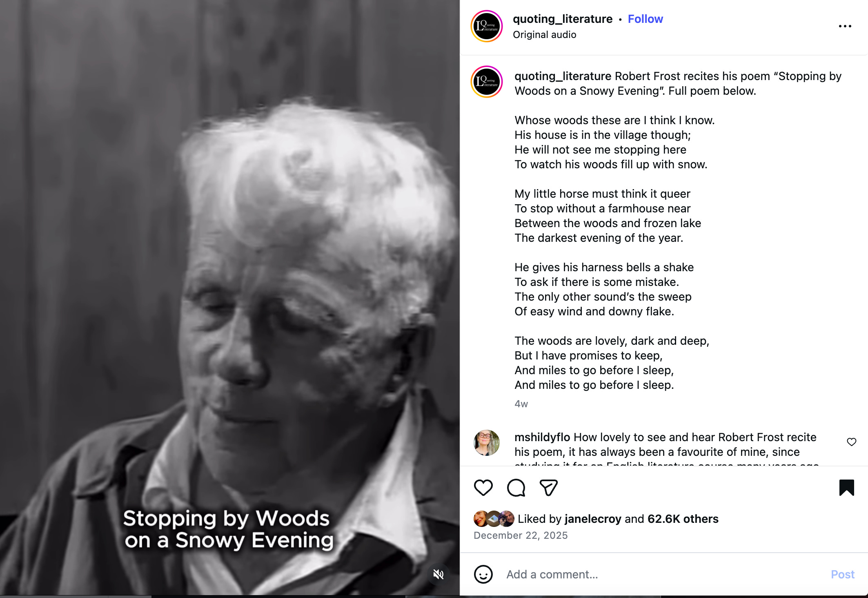Viewport: 868px width, 598px height.
Task: Like mshildyflo's comment with the small heart
Action: tap(851, 442)
